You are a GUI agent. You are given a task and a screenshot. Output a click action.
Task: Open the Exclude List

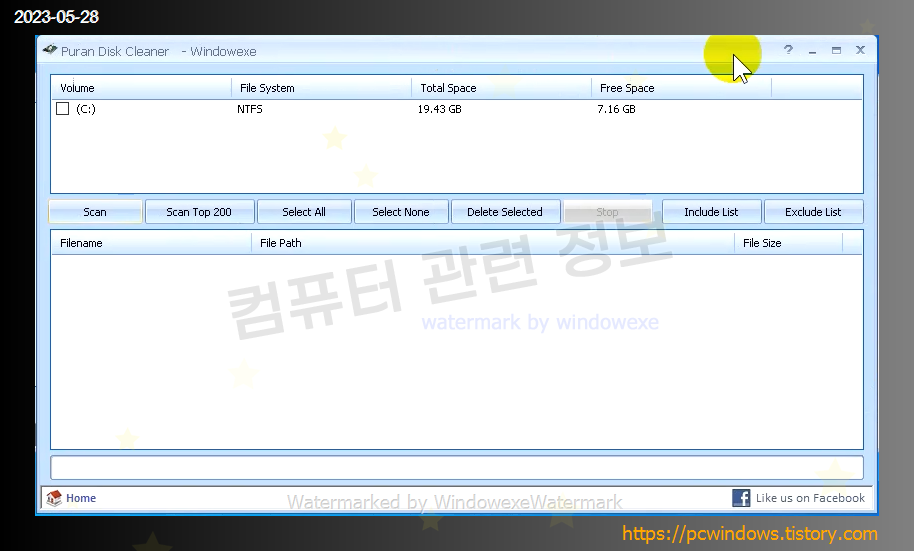point(813,212)
